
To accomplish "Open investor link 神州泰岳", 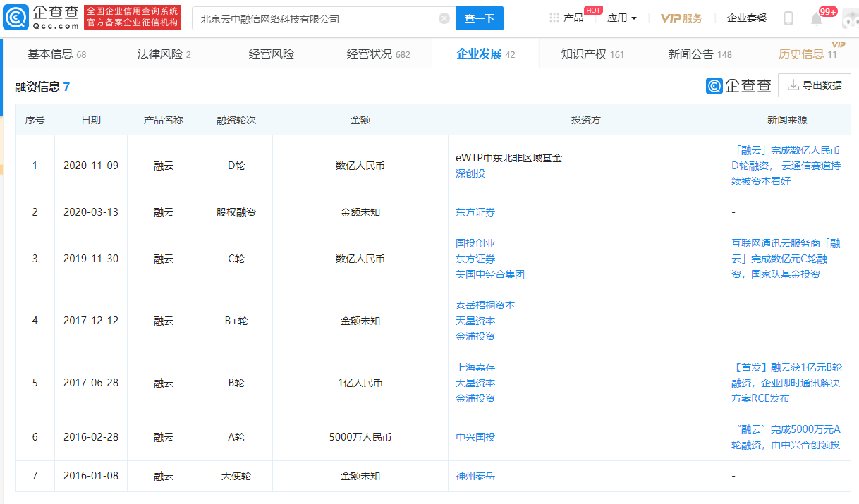I will pos(475,476).
